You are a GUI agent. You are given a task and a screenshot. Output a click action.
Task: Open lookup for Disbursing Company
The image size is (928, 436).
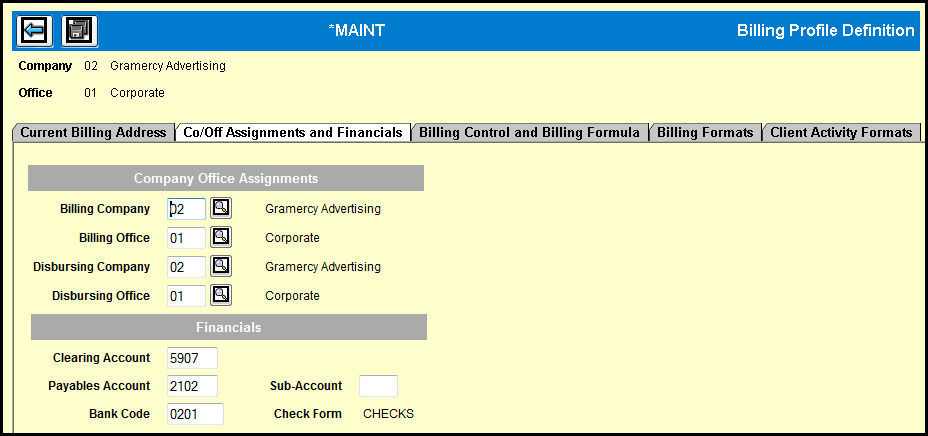(221, 266)
